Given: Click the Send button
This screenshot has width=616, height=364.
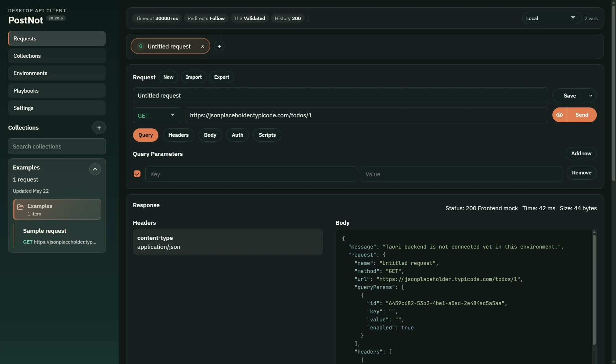Looking at the screenshot, I should [x=582, y=115].
